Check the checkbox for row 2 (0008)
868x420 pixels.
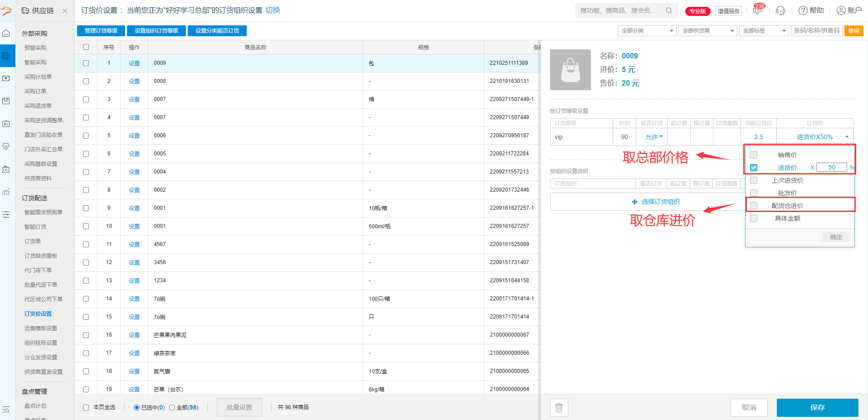click(x=86, y=82)
